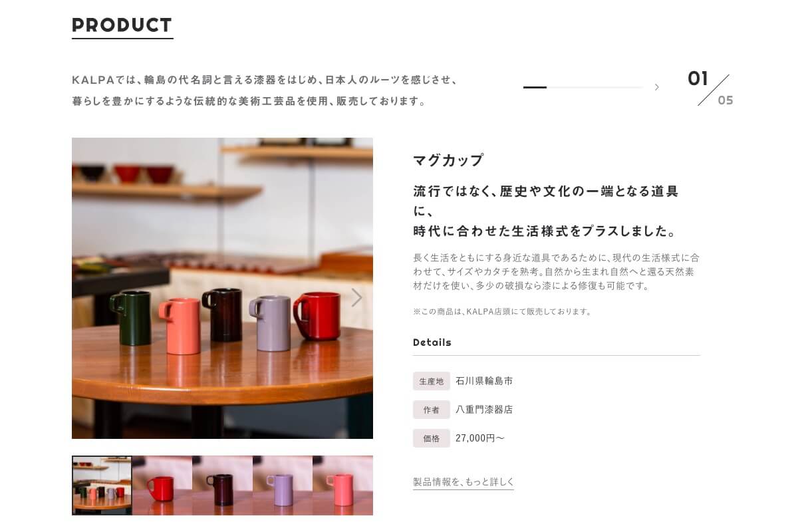Click the next-image chevron on the mug photo
The width and height of the screenshot is (798, 532).
click(356, 297)
